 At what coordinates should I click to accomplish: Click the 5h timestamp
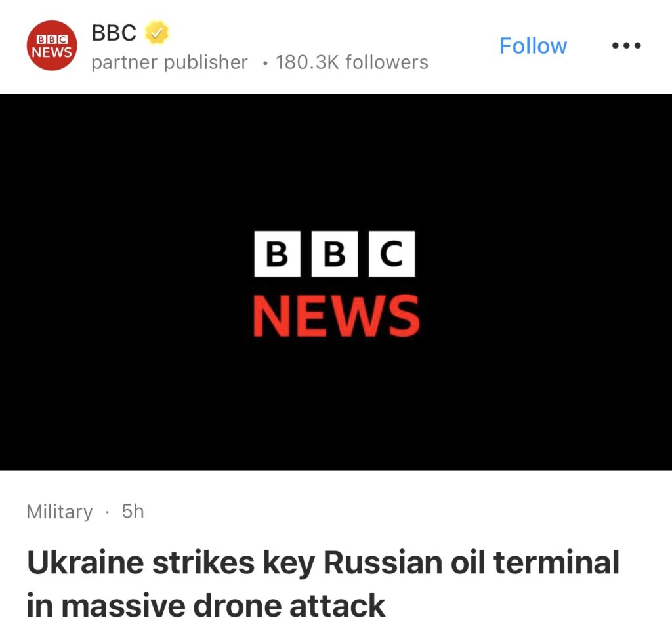click(x=133, y=512)
